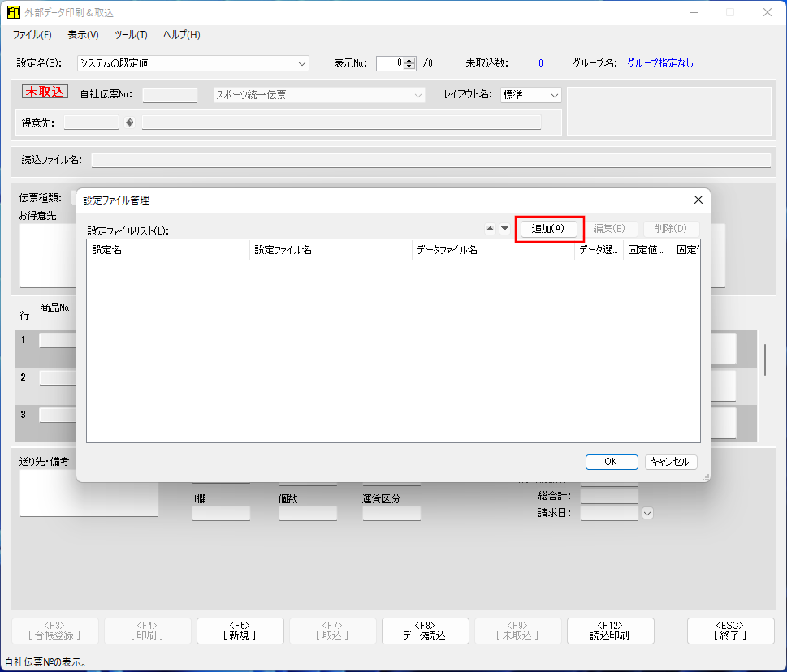Click the 読込ファイル名 field
This screenshot has height=672, width=787.
click(430, 160)
